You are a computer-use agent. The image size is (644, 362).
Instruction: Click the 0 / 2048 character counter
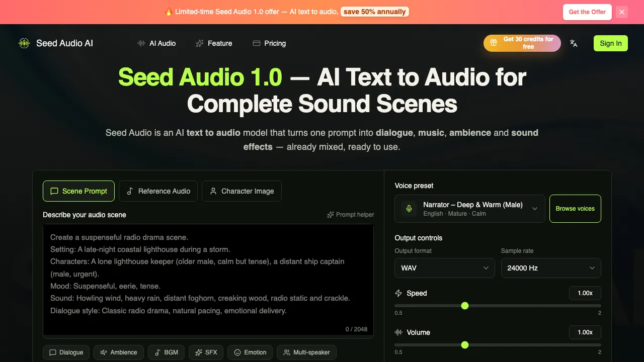click(x=356, y=329)
